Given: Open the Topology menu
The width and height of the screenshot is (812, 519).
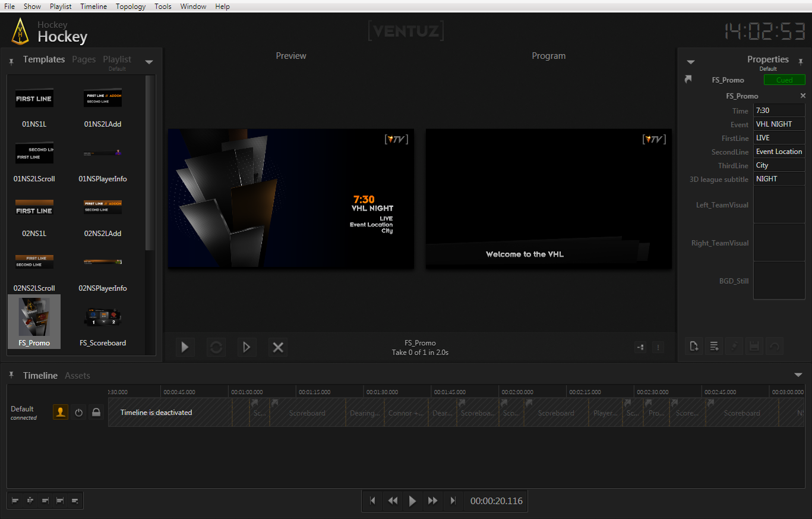Looking at the screenshot, I should click(131, 7).
